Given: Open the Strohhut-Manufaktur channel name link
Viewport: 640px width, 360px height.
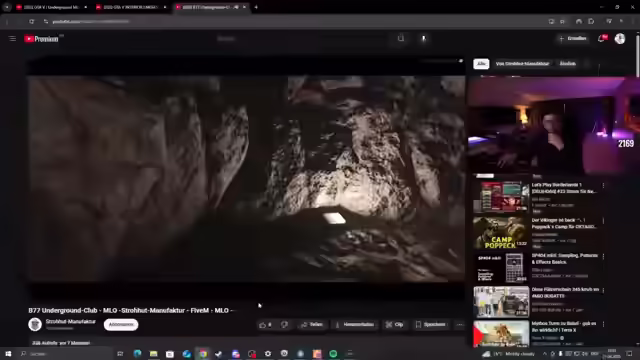Looking at the screenshot, I should pyautogui.click(x=71, y=322).
